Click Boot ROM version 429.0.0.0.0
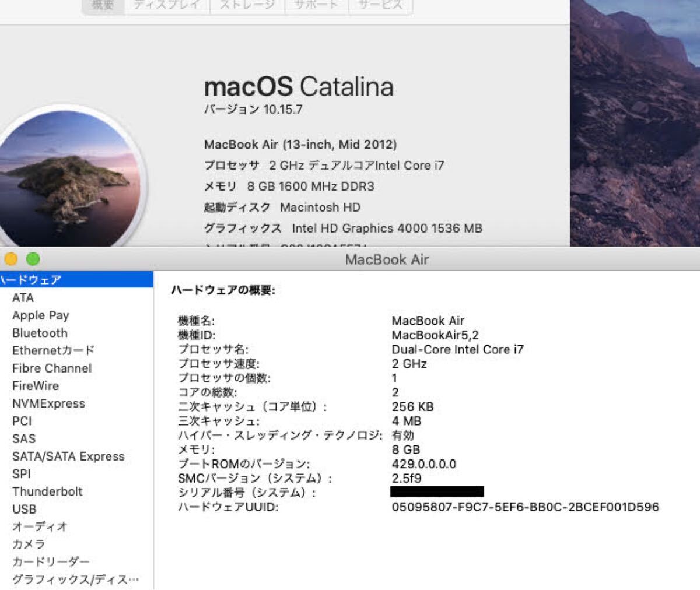Screen dimensions: 700x590 (424, 464)
